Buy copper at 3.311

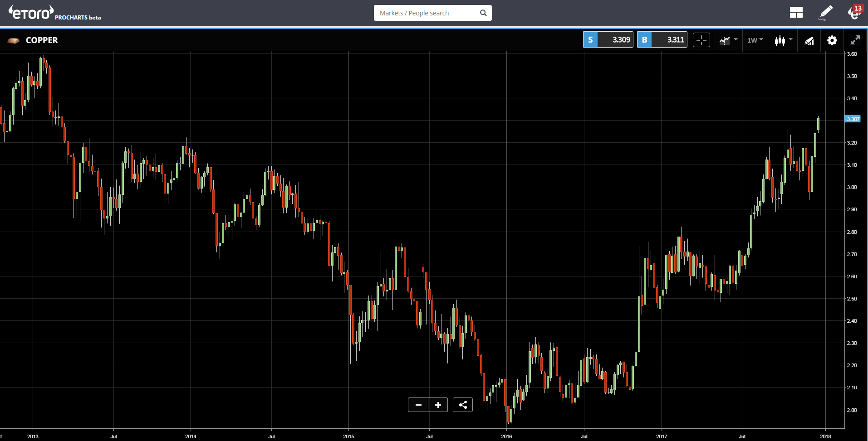click(662, 40)
